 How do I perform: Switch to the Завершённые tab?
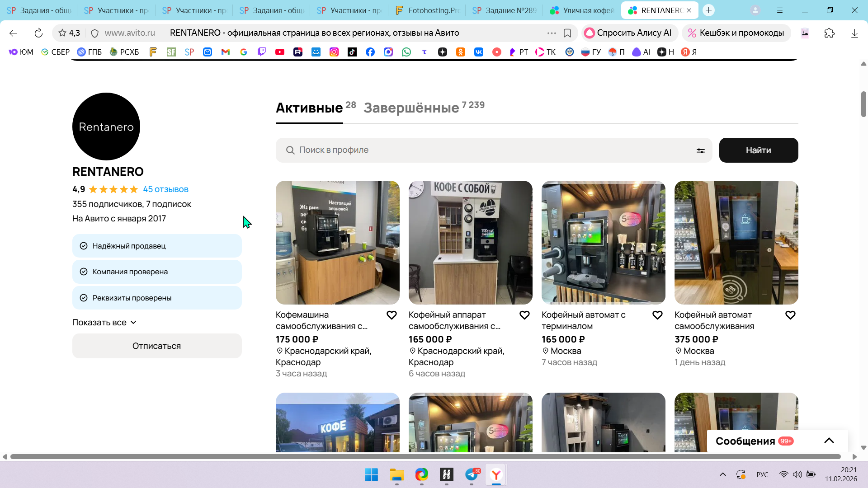tap(411, 108)
